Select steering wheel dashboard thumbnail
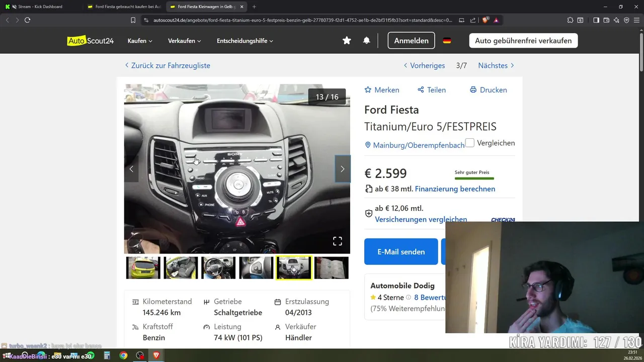The height and width of the screenshot is (362, 644). 218,267
